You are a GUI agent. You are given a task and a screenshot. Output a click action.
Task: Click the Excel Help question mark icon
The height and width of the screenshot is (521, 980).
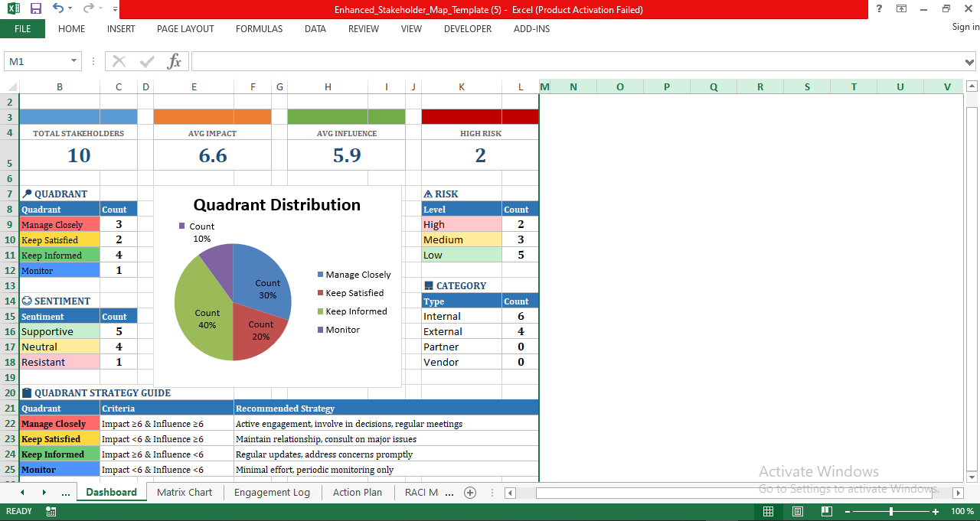pos(877,9)
